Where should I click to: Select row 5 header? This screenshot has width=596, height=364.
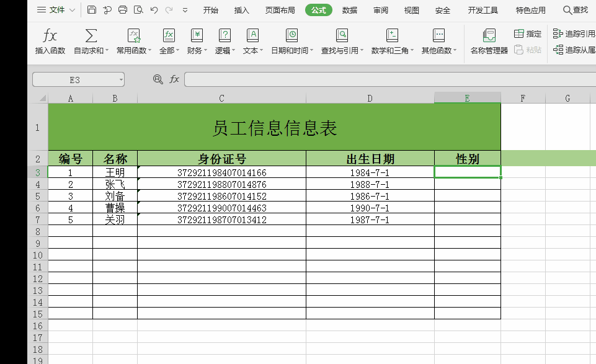pos(38,196)
